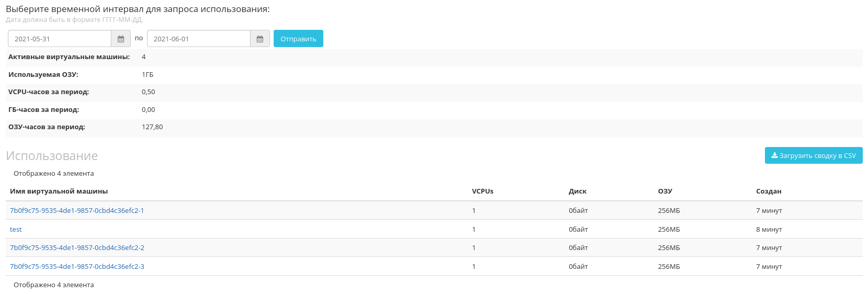Sort by Имя виртуальной машины column
The image size is (868, 294).
[59, 191]
